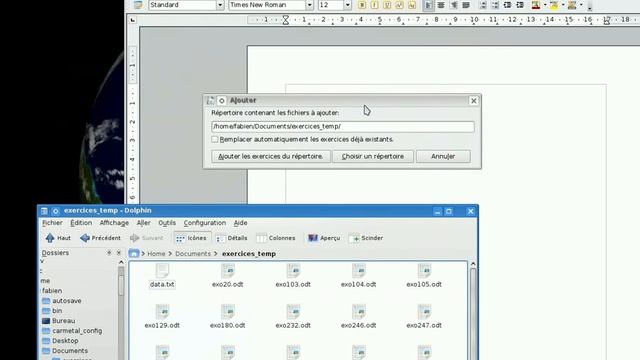Viewport: 640px width, 360px height.
Task: Open Configuration menu in Dolphin
Action: 204,223
